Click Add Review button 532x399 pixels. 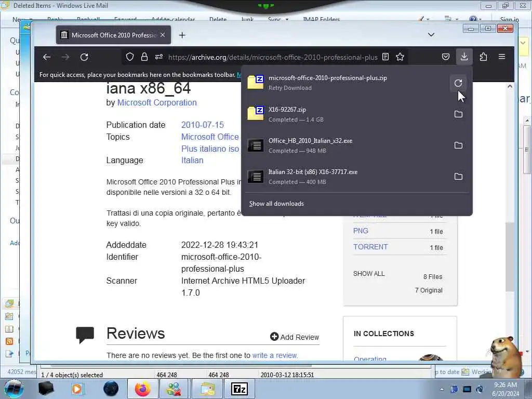tap(295, 337)
